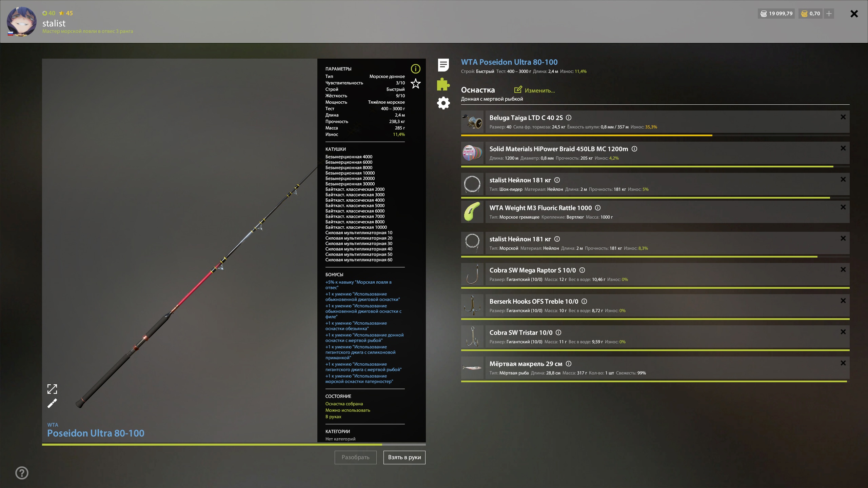This screenshot has height=488, width=868.
Task: Select the Cobra SW Mega Raptor hook thumbnail
Action: (x=472, y=274)
